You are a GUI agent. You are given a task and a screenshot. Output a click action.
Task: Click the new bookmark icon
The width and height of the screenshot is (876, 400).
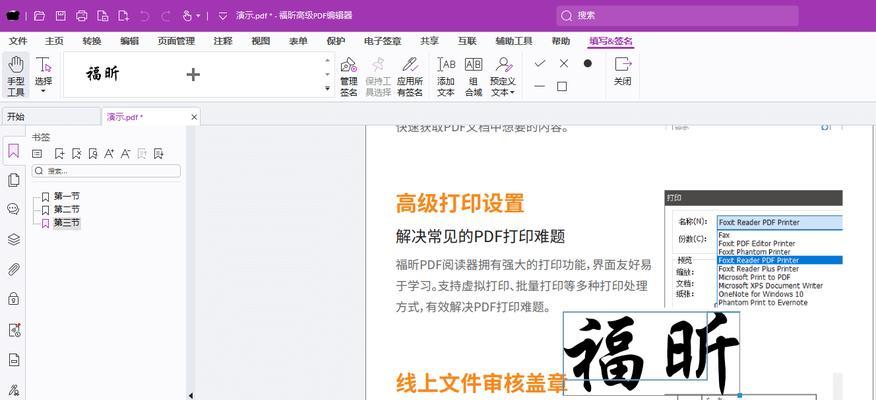tap(59, 154)
